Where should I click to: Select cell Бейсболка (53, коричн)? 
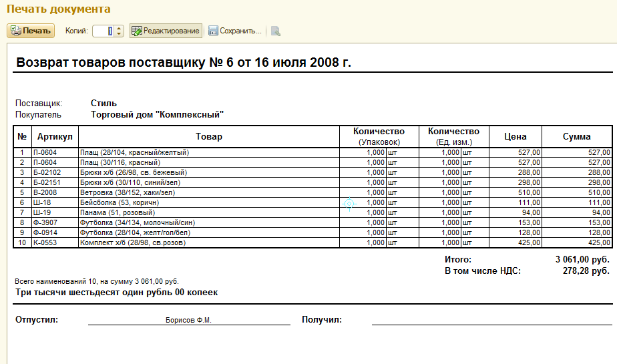click(208, 202)
